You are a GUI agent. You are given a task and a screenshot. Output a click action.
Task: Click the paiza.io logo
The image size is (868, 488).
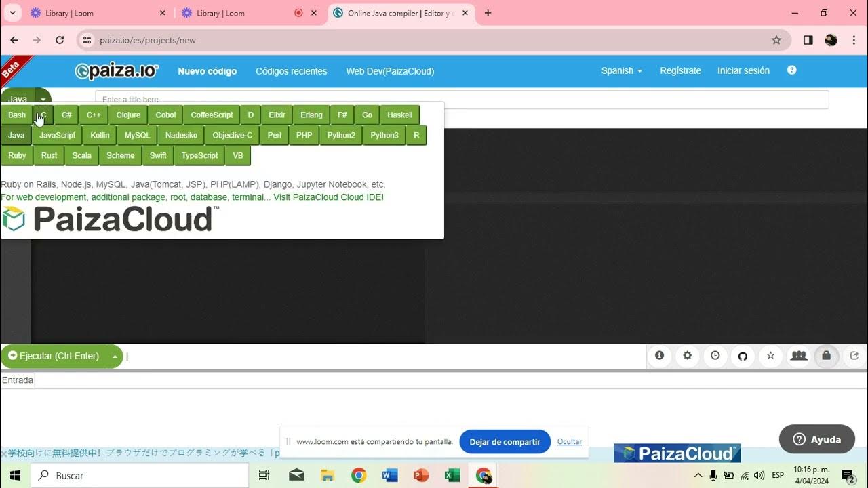117,71
